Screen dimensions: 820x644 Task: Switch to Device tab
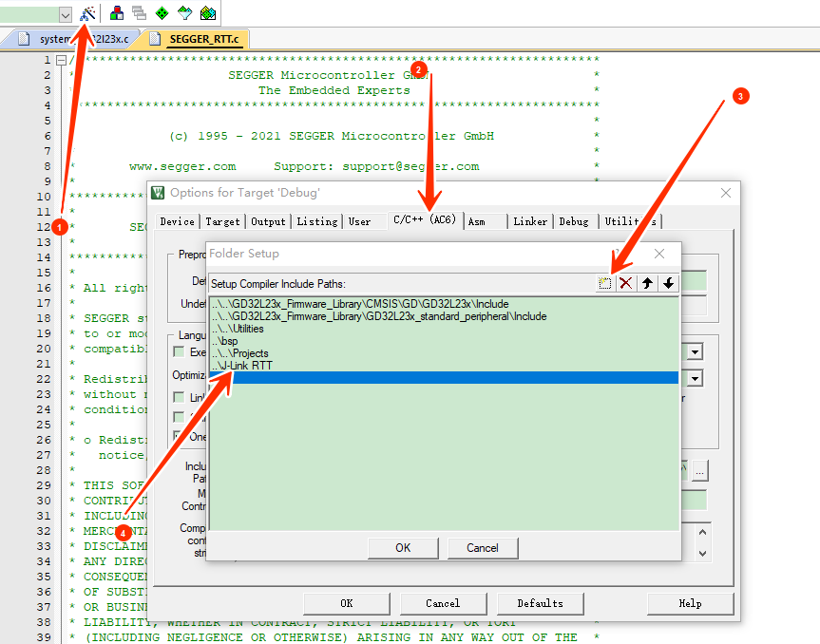point(178,221)
